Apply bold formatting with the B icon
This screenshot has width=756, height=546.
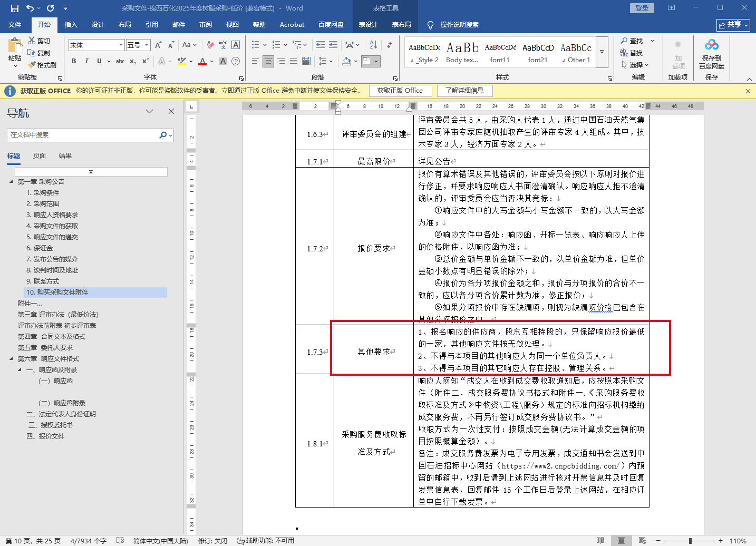74,61
